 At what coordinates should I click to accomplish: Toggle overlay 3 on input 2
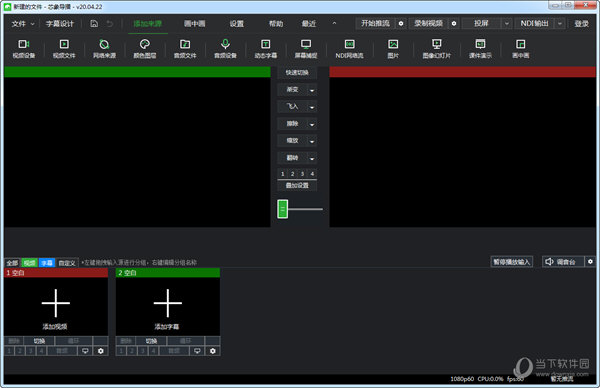(143, 351)
